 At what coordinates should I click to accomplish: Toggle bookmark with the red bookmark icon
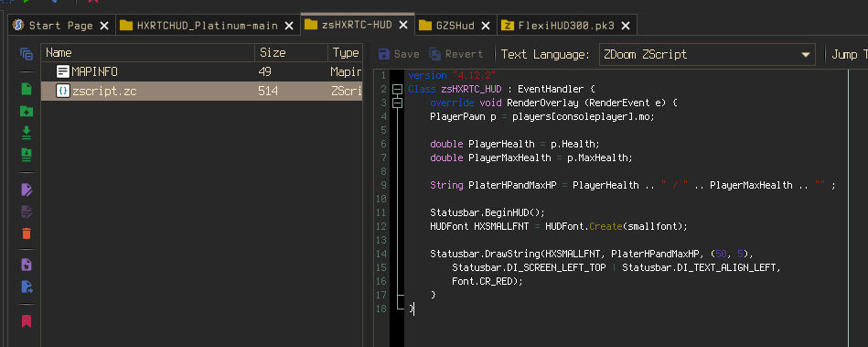26,321
